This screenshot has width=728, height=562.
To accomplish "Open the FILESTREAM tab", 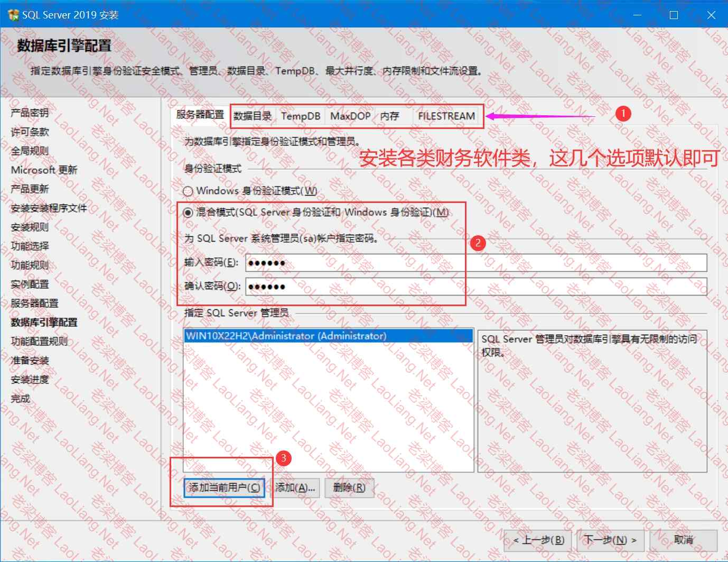I will tap(446, 116).
